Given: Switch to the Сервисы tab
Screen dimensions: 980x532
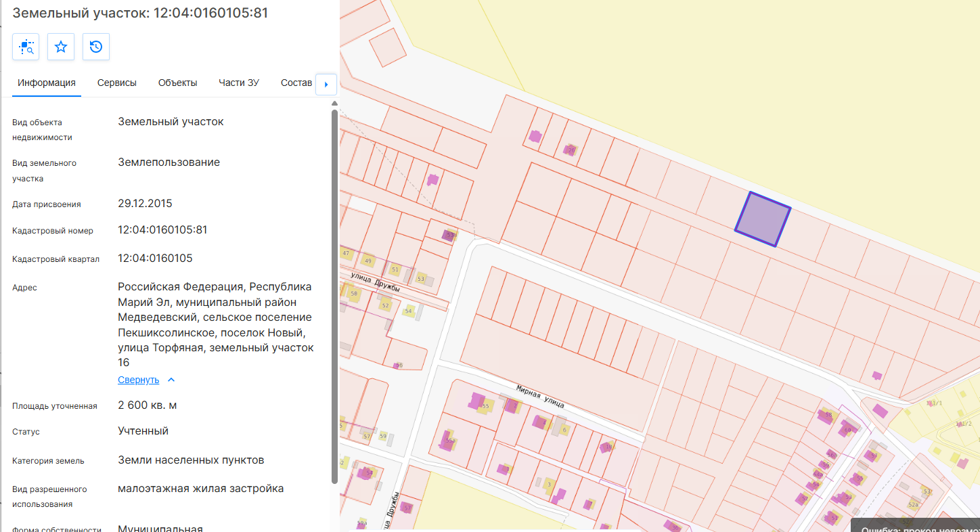Looking at the screenshot, I should coord(117,83).
